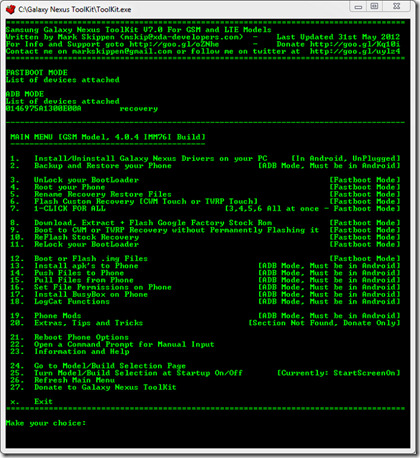Click the Donate http://goo.gl link text
Viewport: 420px width, 458px height.
(338, 44)
